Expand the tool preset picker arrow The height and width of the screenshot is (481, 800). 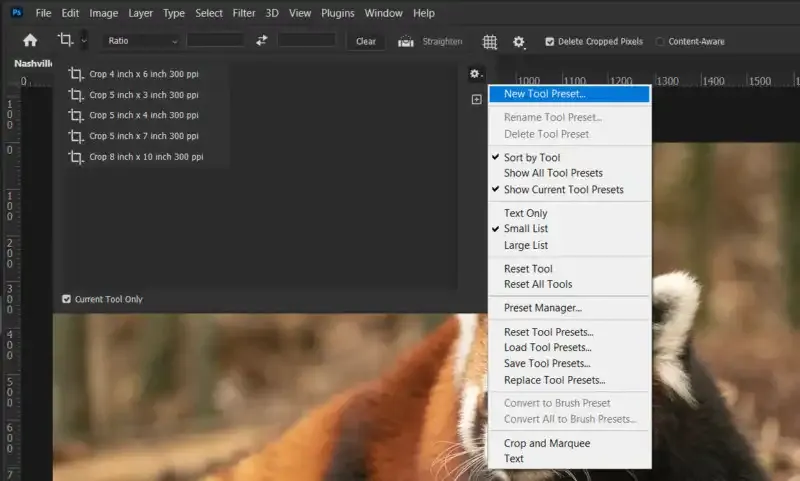click(x=84, y=41)
